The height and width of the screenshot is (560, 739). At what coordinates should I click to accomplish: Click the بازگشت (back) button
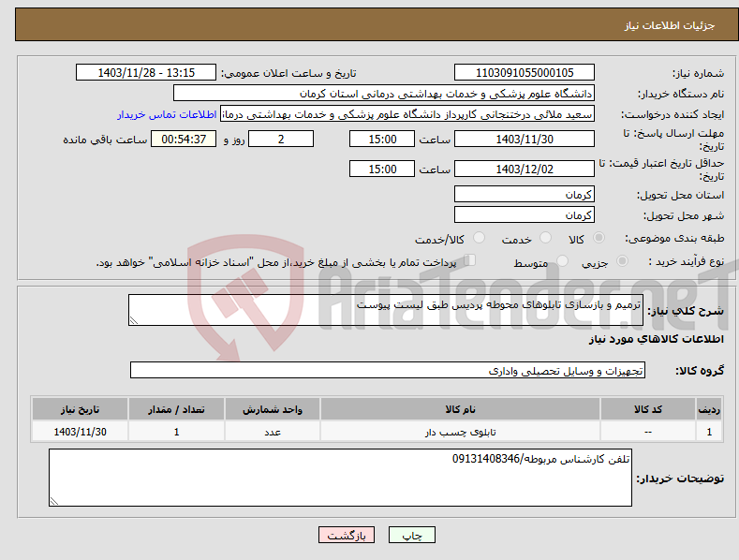pos(347,535)
